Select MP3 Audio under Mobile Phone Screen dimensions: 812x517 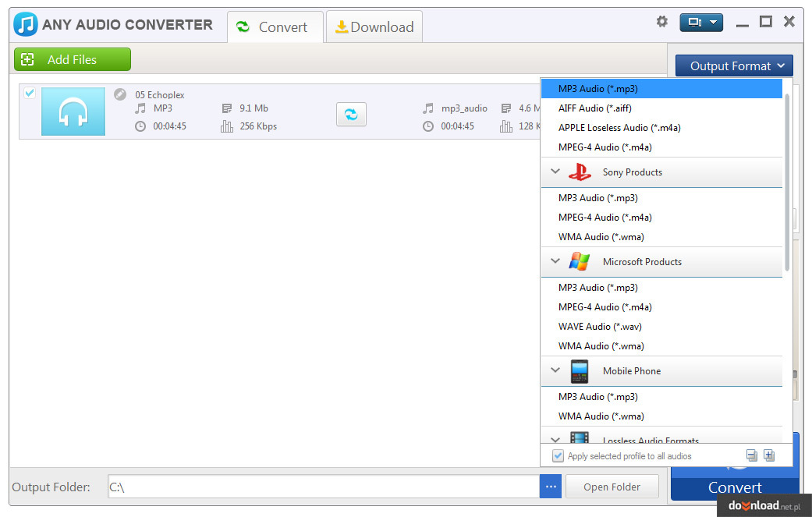pos(661,397)
